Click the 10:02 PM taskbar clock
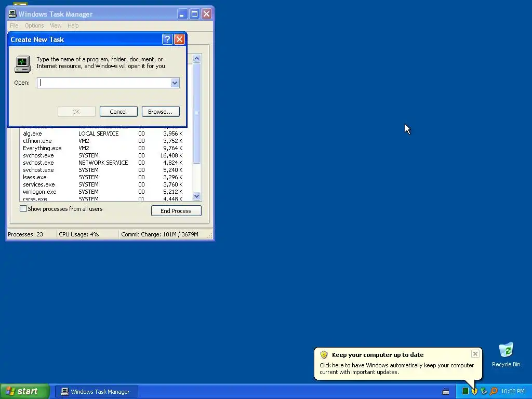 coord(513,392)
